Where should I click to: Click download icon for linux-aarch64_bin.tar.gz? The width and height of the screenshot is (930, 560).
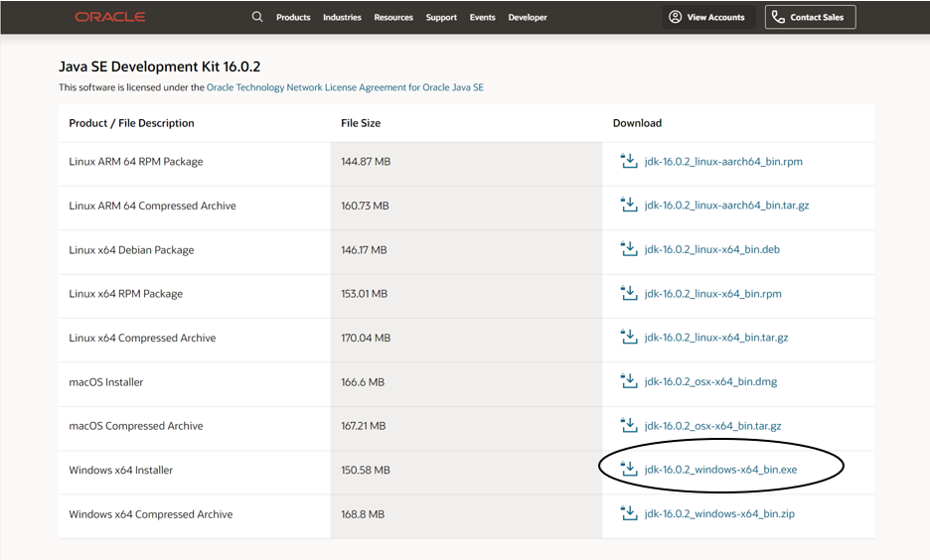629,205
